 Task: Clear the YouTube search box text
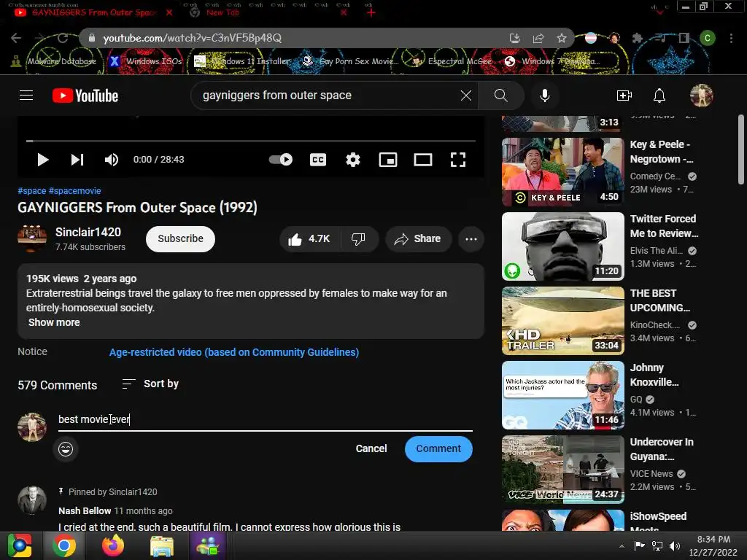click(466, 96)
